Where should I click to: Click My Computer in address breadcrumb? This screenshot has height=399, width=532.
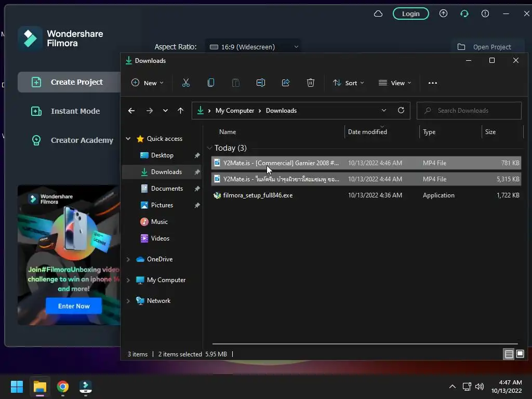coord(234,111)
